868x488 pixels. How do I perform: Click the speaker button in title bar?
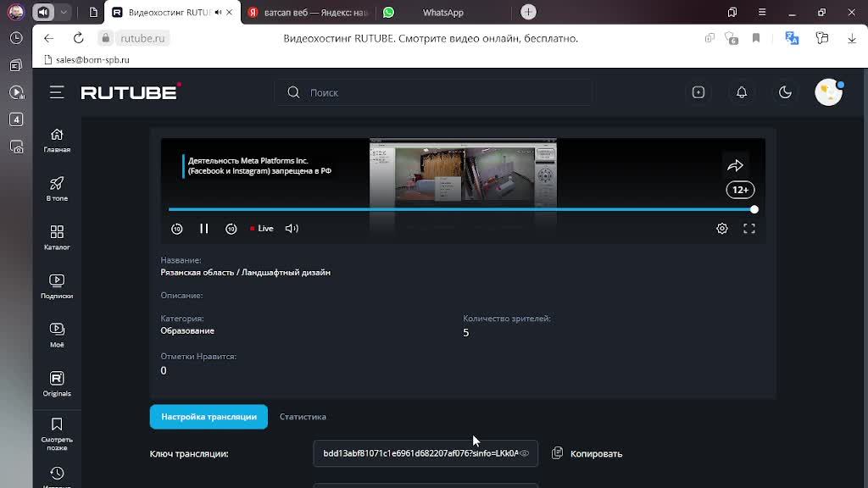(x=43, y=12)
